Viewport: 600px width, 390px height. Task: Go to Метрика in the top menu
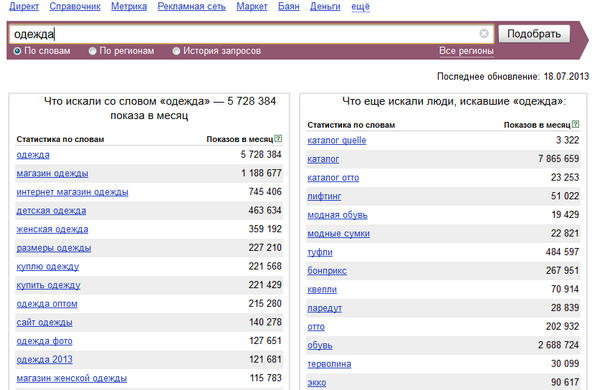[129, 7]
